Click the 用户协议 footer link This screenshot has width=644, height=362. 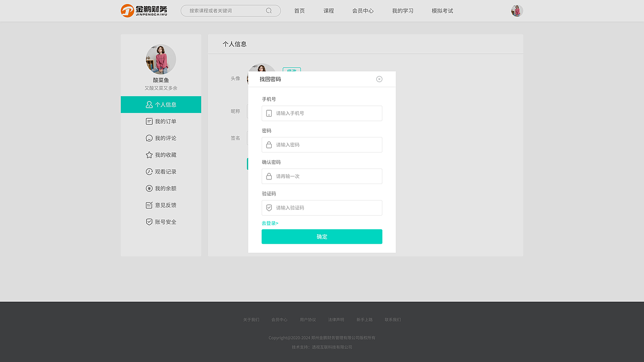[x=308, y=320]
